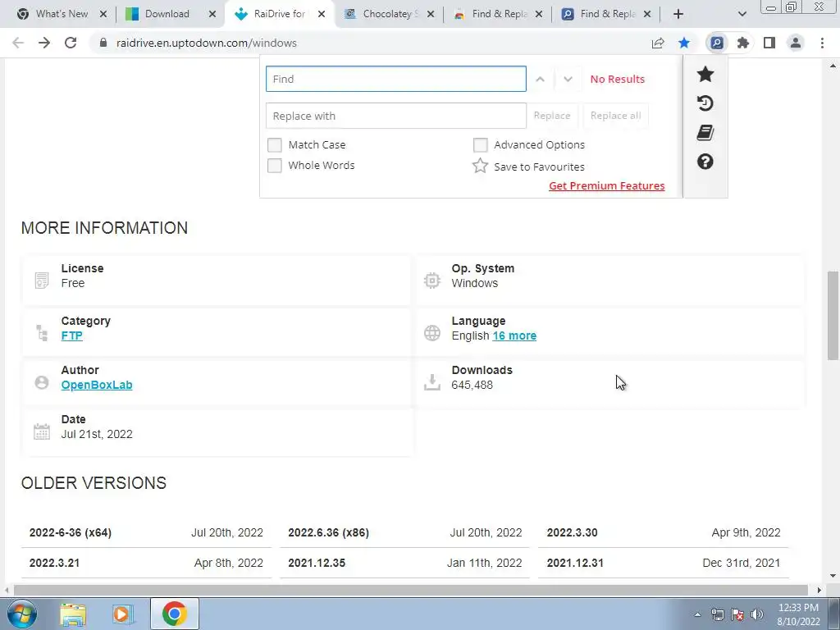The width and height of the screenshot is (840, 630).
Task: Go forward with the forward arrow
Action: 44,43
